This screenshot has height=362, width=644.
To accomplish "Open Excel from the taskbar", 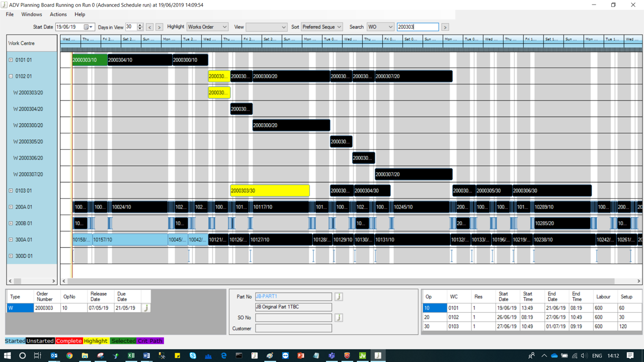I will click(131, 355).
